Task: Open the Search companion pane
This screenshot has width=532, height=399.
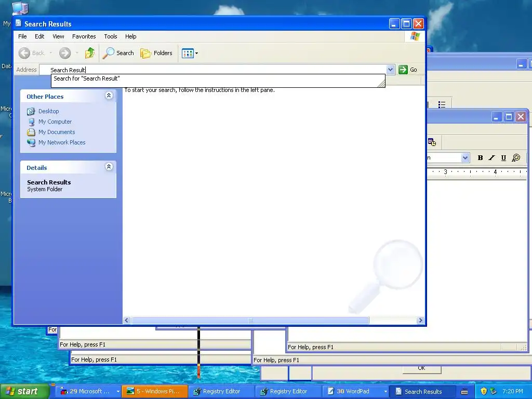Action: [118, 53]
